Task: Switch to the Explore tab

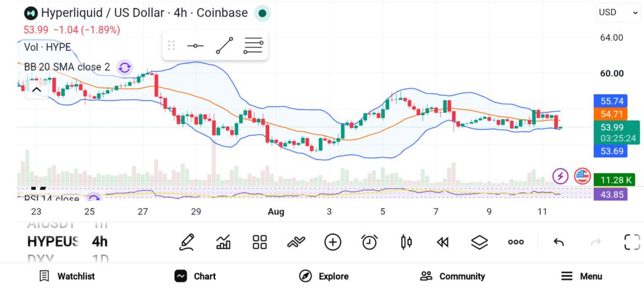Action: 324,276
